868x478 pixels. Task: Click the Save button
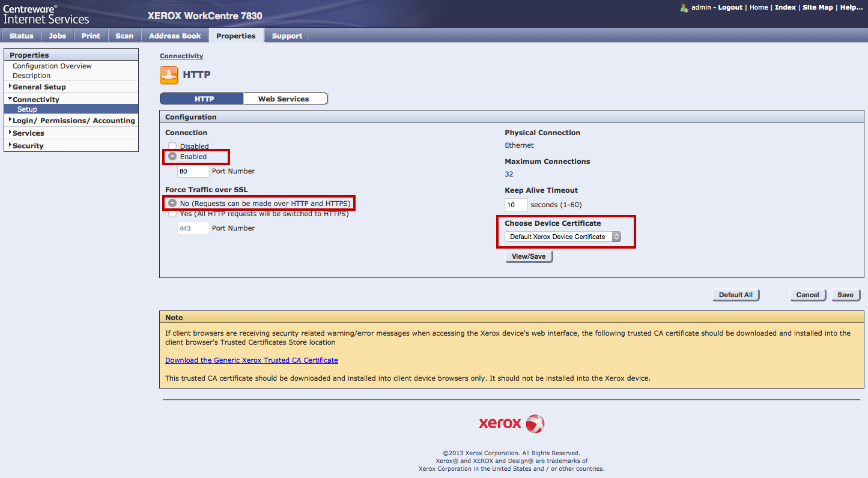pyautogui.click(x=846, y=295)
